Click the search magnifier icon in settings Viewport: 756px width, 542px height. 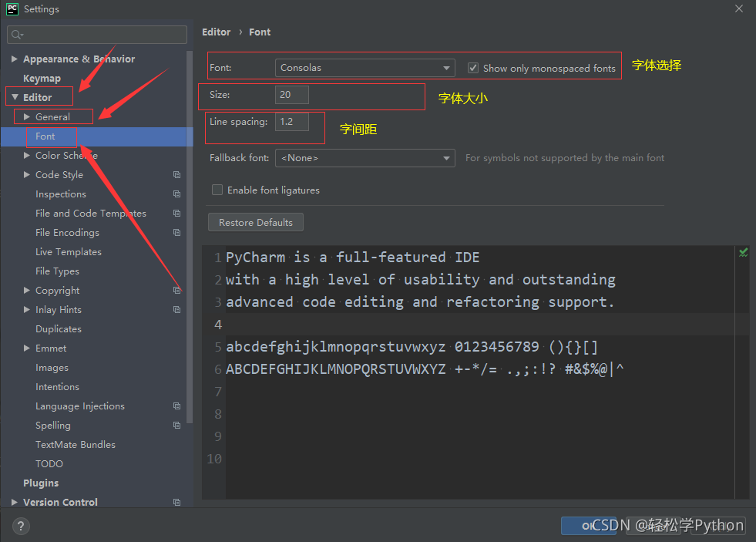[x=17, y=34]
